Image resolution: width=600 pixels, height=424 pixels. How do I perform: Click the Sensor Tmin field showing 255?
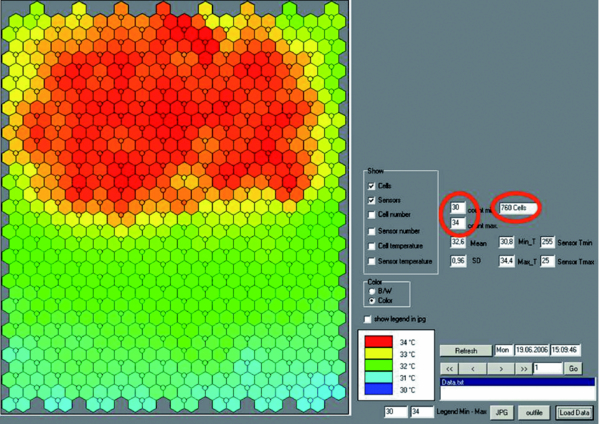point(547,242)
